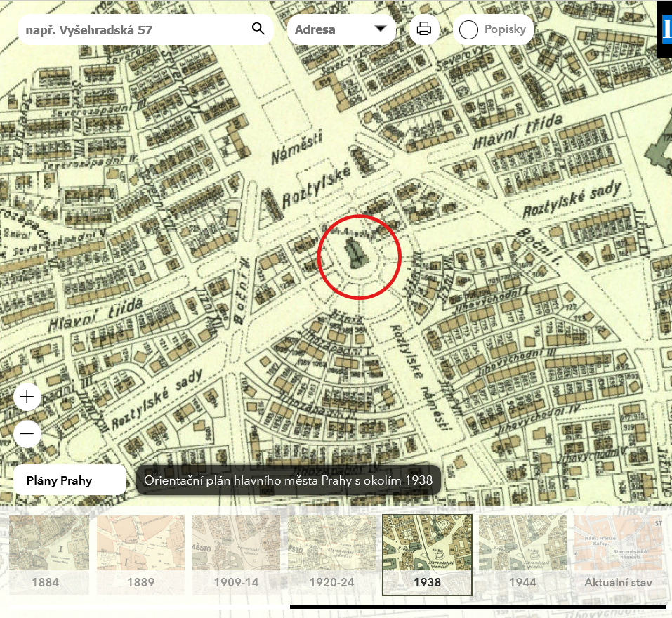
Task: Open the Adresa dropdown
Action: (x=341, y=29)
